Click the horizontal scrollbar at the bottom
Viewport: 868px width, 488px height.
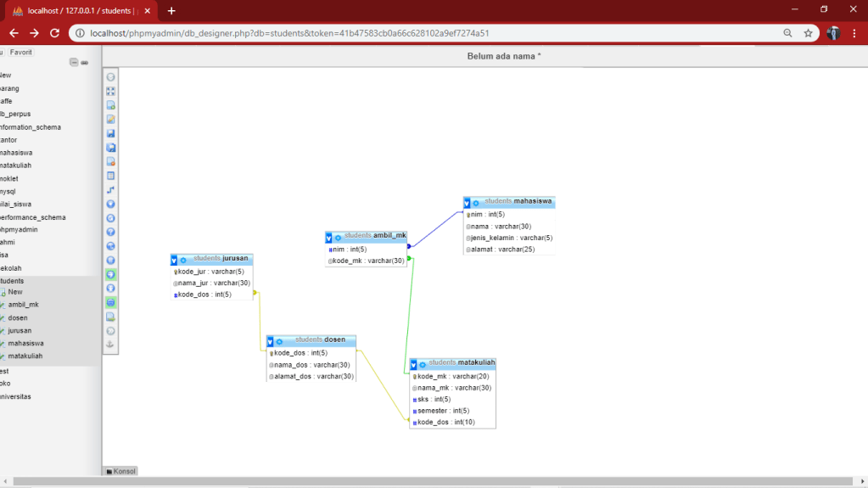click(424, 482)
